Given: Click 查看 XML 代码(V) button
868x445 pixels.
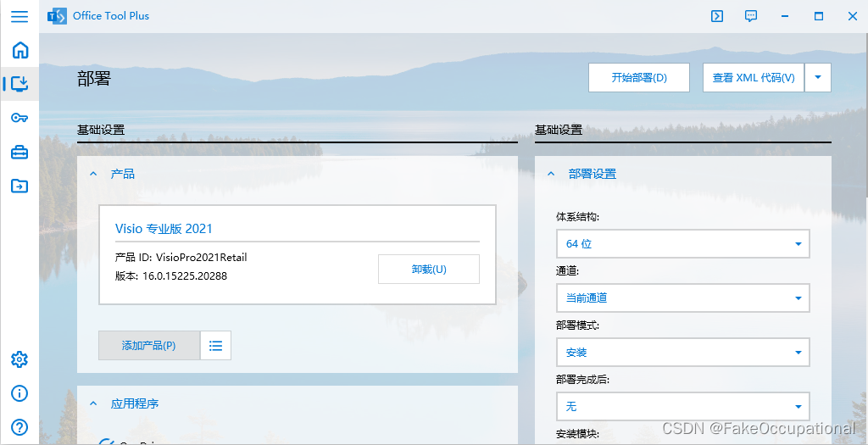Looking at the screenshot, I should (754, 77).
